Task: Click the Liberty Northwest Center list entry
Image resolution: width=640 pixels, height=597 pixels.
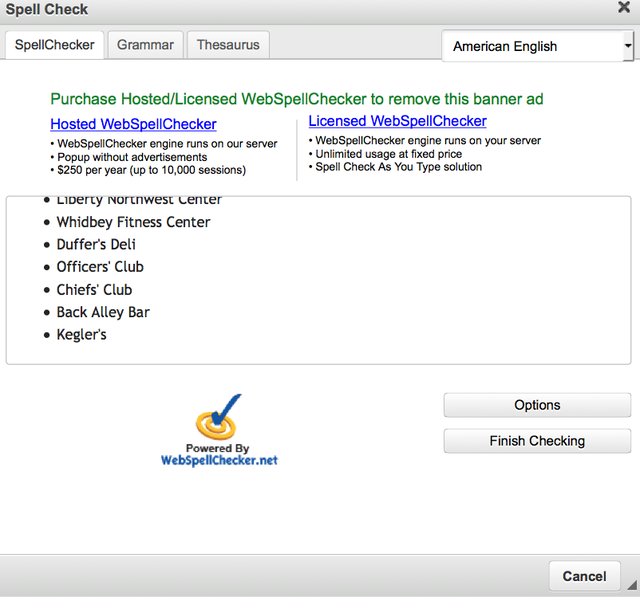Action: [x=139, y=201]
